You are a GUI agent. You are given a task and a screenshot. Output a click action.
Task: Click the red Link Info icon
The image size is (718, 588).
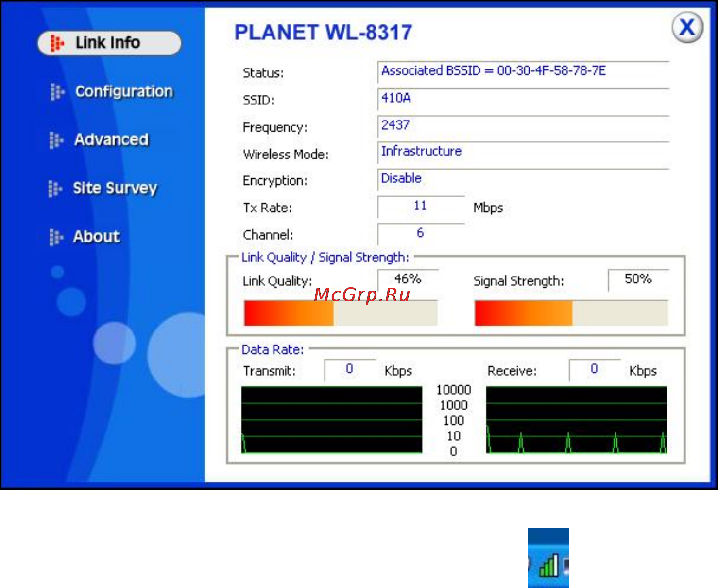[57, 43]
